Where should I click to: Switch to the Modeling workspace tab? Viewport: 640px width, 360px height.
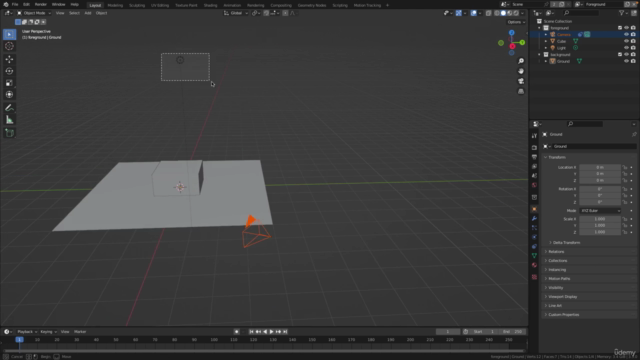115,5
